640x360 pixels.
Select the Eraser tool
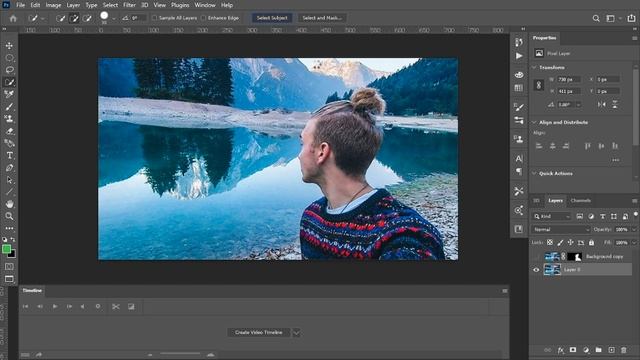click(x=9, y=131)
